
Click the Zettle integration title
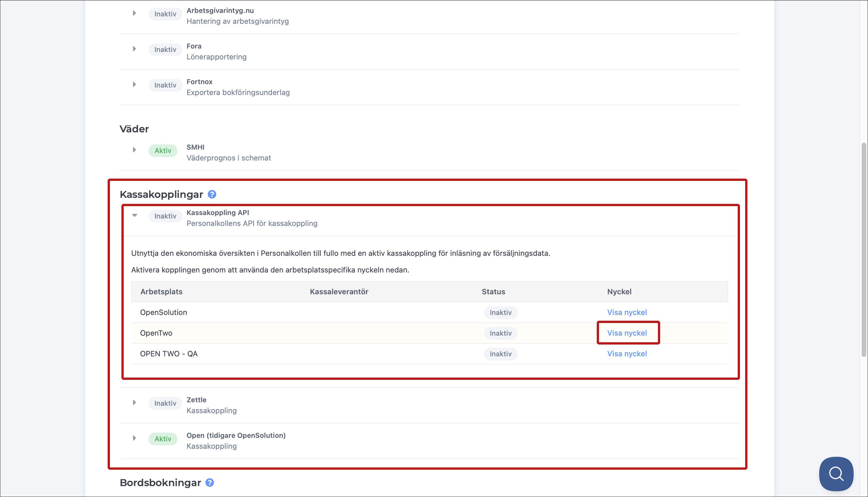[x=196, y=399]
